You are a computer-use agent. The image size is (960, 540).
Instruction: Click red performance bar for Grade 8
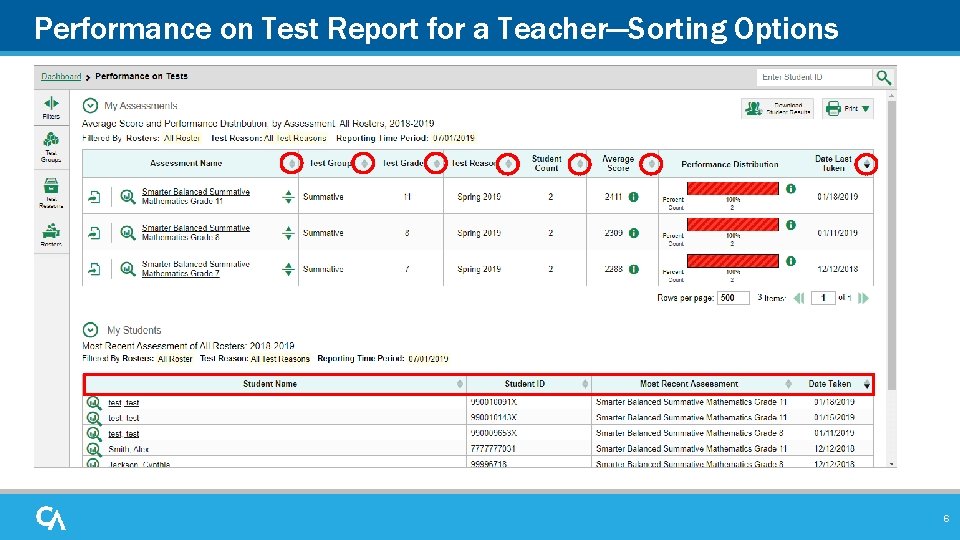click(733, 225)
